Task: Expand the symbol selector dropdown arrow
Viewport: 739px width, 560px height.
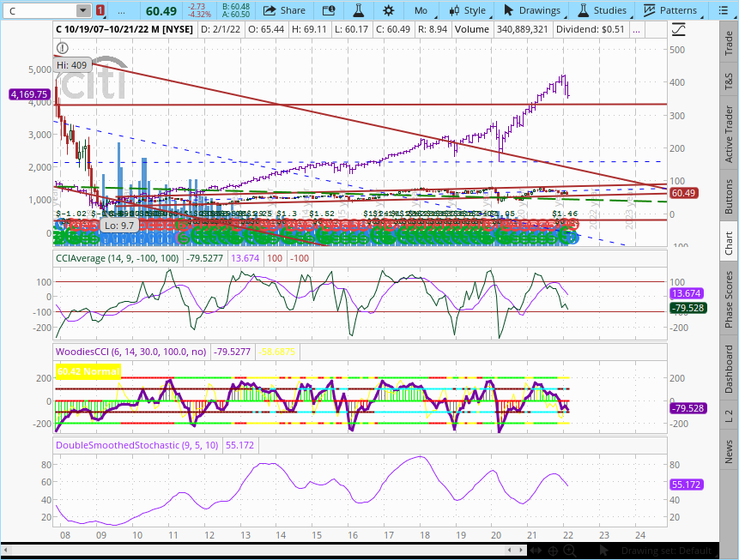Action: click(x=82, y=10)
